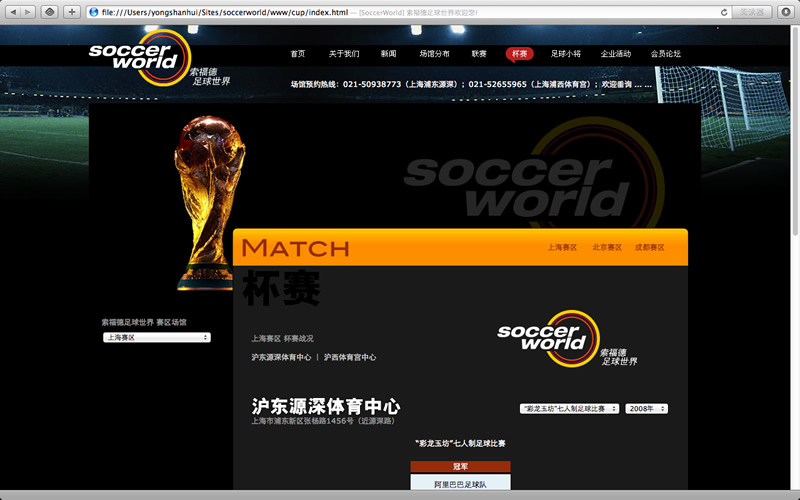Click the 沪东源深体育中心 link

click(281, 357)
